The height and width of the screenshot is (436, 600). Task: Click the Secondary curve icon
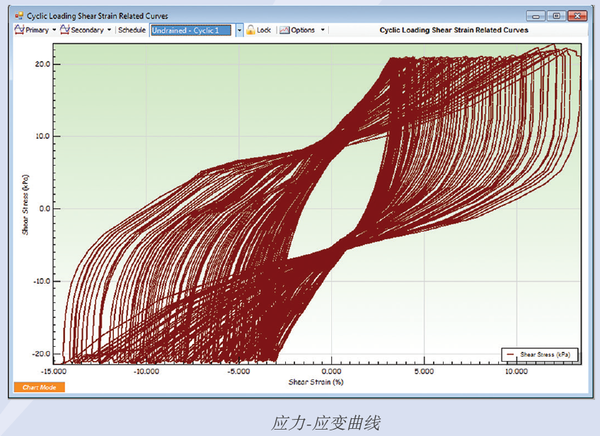coord(65,29)
